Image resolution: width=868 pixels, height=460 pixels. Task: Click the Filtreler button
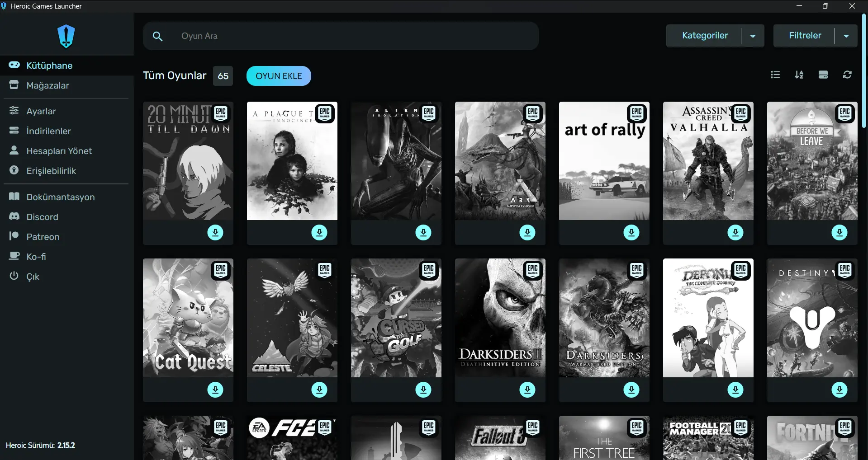(805, 36)
